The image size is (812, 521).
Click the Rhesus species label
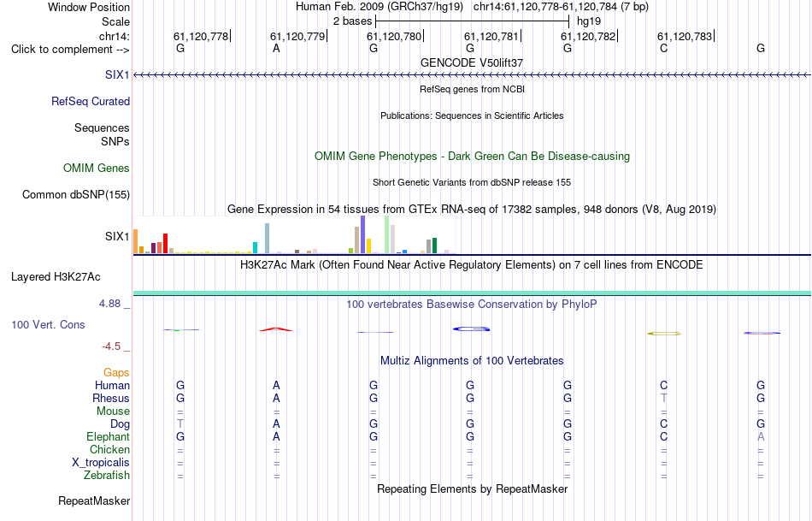point(111,398)
